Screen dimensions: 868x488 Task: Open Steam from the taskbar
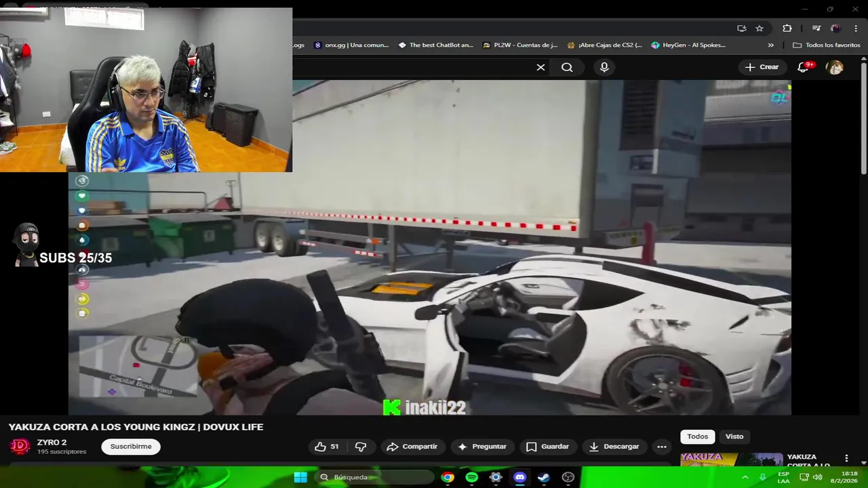544,477
